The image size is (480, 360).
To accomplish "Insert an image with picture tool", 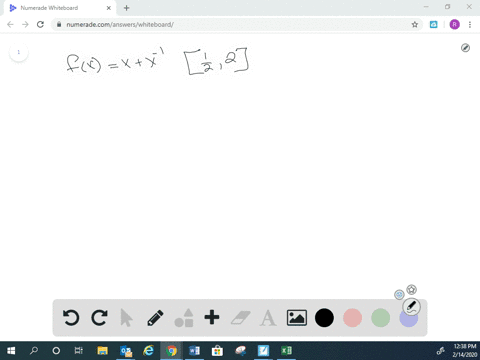I will point(297,318).
